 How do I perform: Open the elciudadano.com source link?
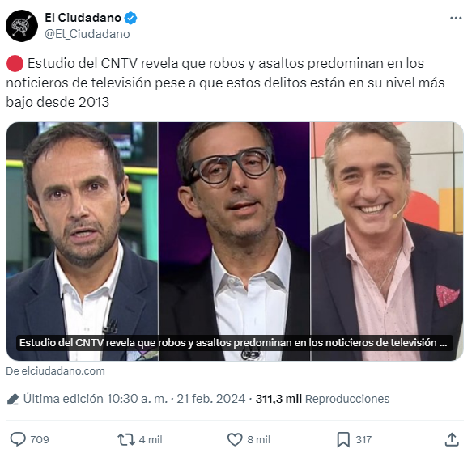click(x=55, y=370)
